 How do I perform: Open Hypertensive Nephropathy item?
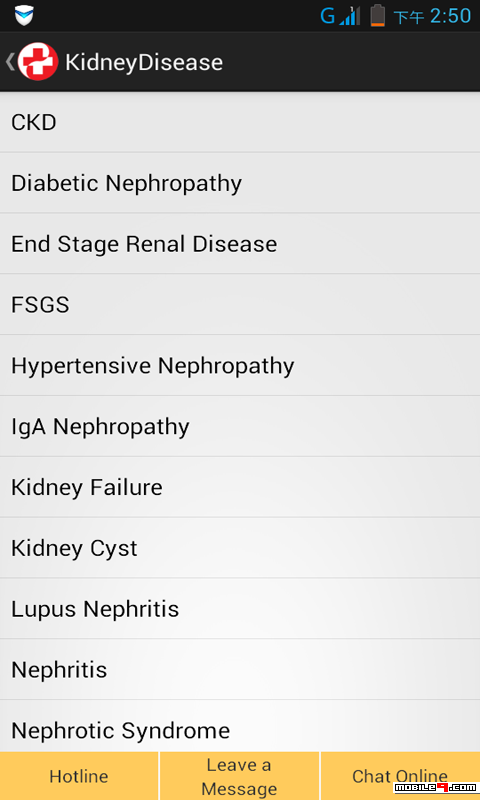[x=240, y=365]
